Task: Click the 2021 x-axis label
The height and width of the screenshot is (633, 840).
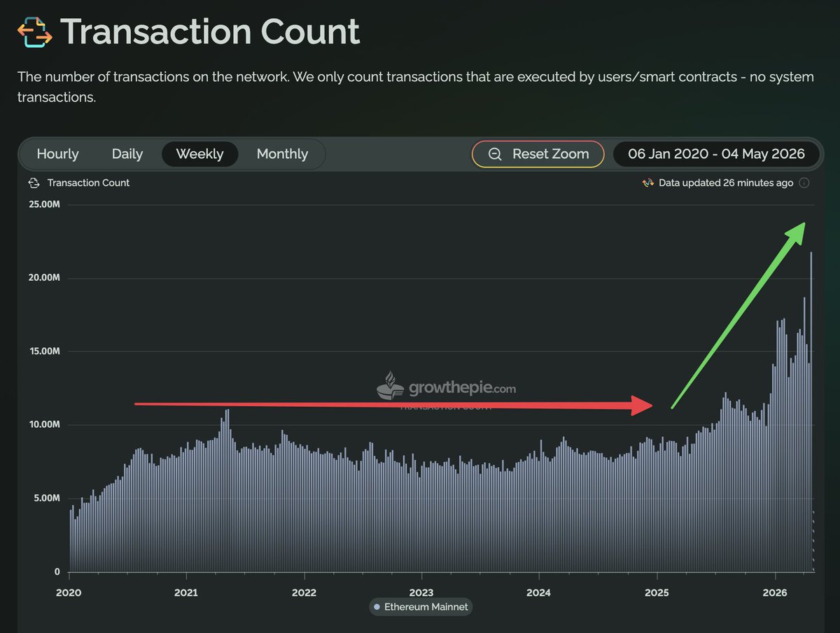Action: click(186, 592)
